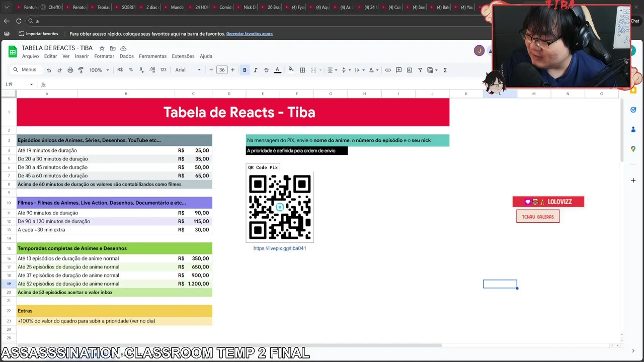Open the Ferramentas menu
This screenshot has width=644, height=362.
(x=152, y=56)
